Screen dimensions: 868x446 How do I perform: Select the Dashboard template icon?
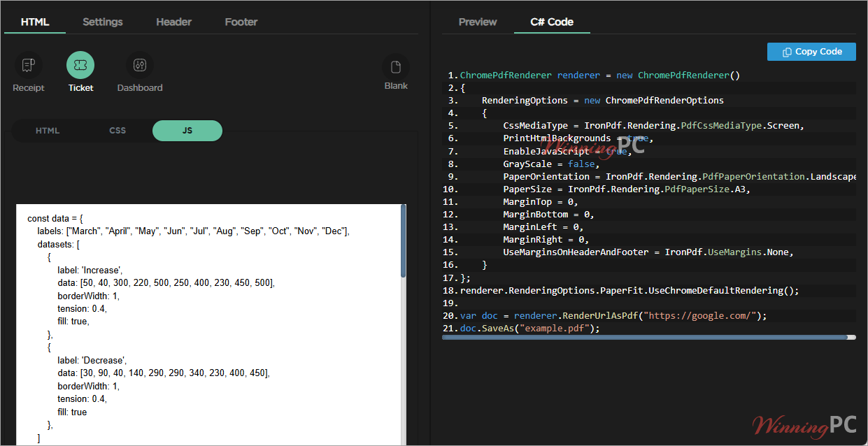click(140, 65)
